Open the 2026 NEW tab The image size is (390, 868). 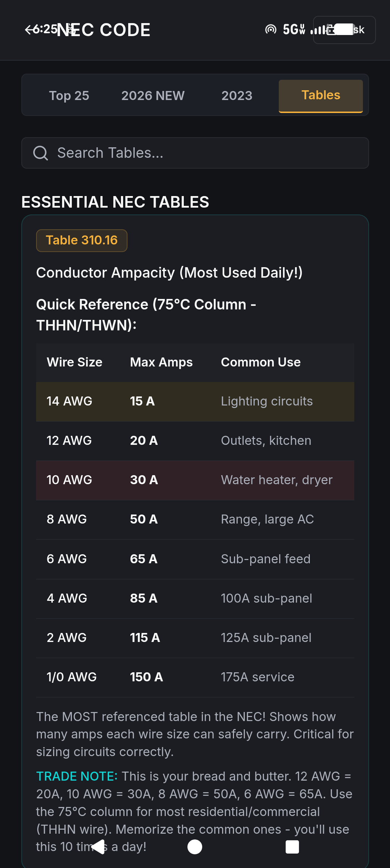click(153, 95)
